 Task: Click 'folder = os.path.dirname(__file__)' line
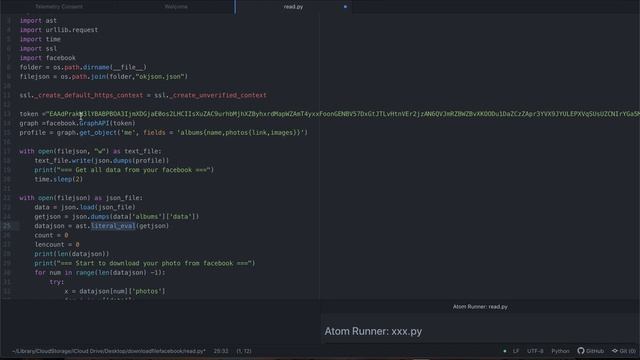click(83, 67)
